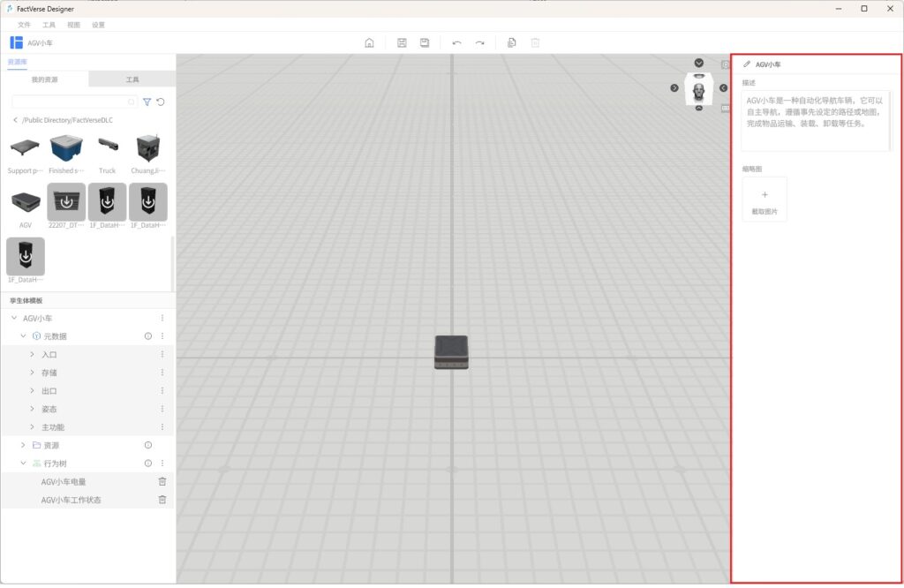The image size is (904, 588).
Task: Click the 截取图片 add thumbnail button
Action: click(x=765, y=199)
